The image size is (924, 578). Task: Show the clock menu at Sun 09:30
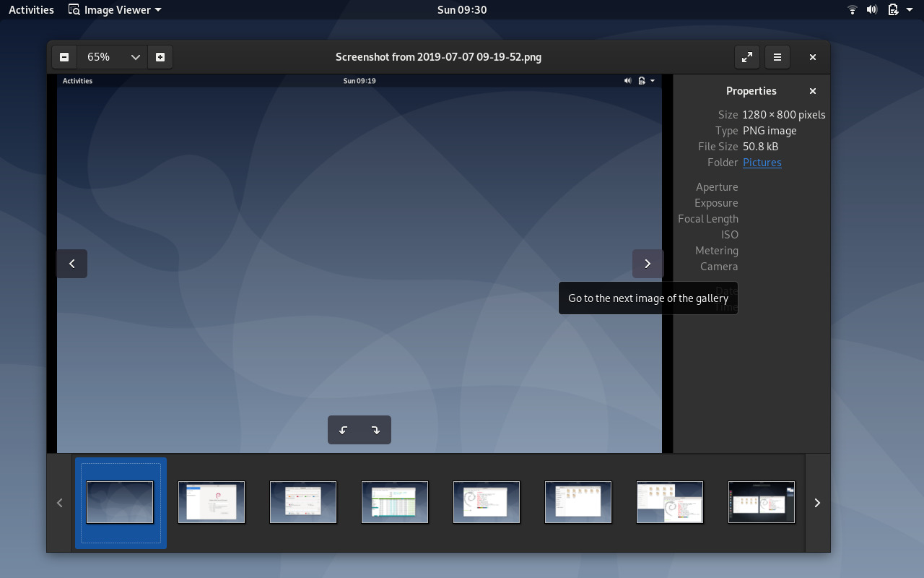click(x=462, y=9)
